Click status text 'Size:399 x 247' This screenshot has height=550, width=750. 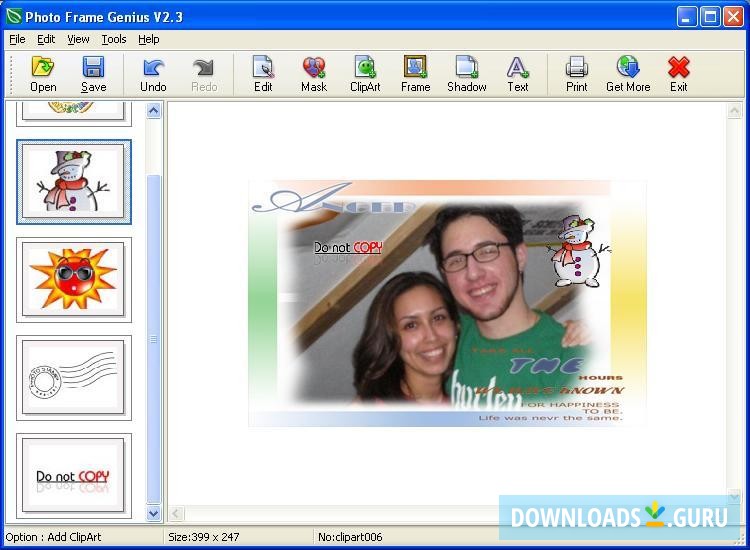coord(204,537)
